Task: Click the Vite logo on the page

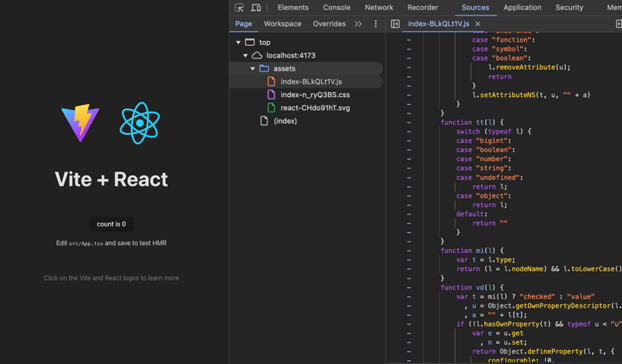Action: coord(80,123)
